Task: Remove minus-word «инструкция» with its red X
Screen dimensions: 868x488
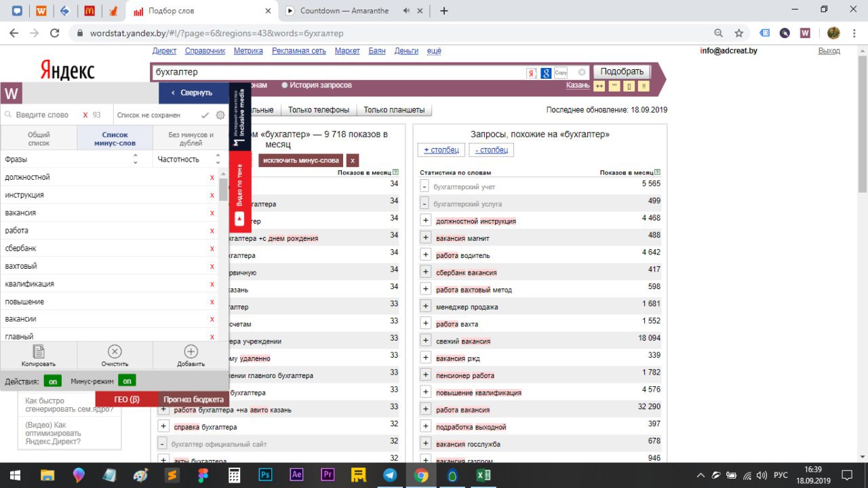Action: [212, 195]
